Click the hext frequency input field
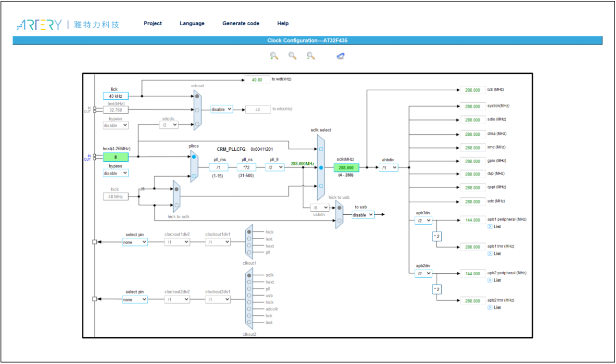 point(116,157)
